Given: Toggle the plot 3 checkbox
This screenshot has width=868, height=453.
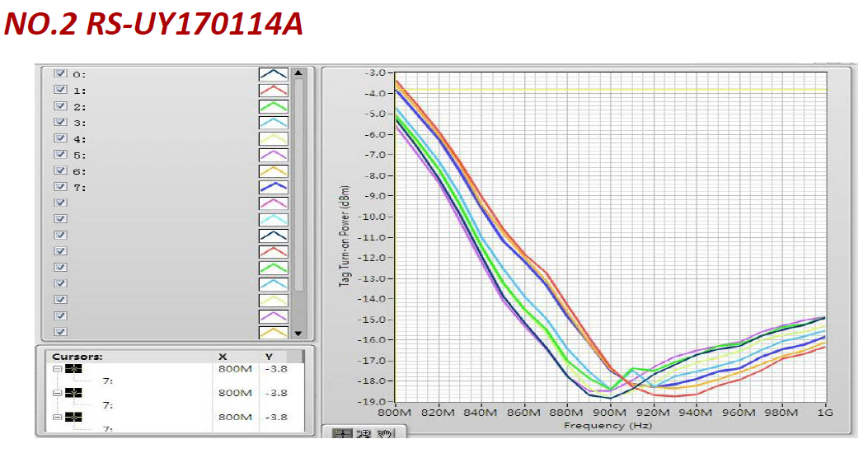Looking at the screenshot, I should coord(59,122).
